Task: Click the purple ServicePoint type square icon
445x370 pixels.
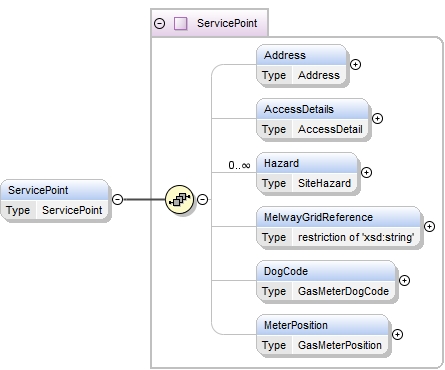Action: click(x=181, y=23)
